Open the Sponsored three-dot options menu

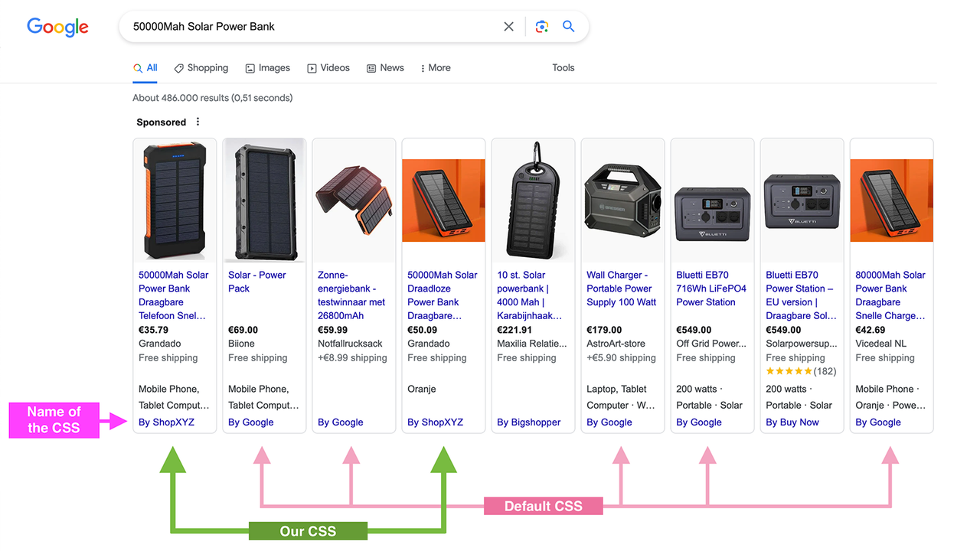(198, 122)
